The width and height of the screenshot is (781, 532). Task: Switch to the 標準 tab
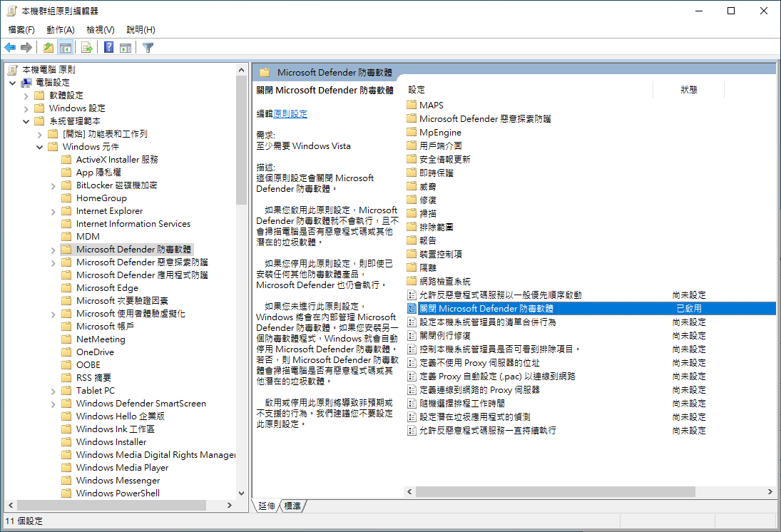point(292,506)
